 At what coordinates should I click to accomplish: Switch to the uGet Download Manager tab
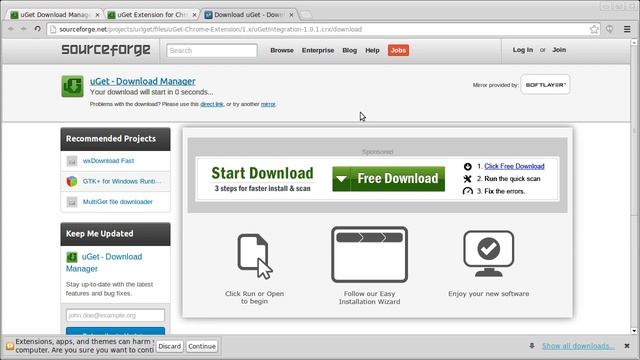(x=55, y=15)
